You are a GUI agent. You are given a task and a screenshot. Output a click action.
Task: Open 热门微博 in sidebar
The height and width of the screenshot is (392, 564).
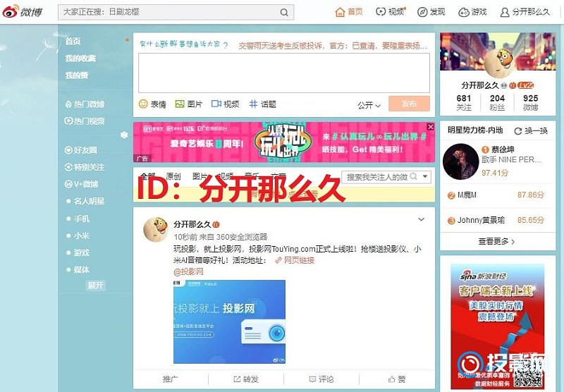pos(85,104)
